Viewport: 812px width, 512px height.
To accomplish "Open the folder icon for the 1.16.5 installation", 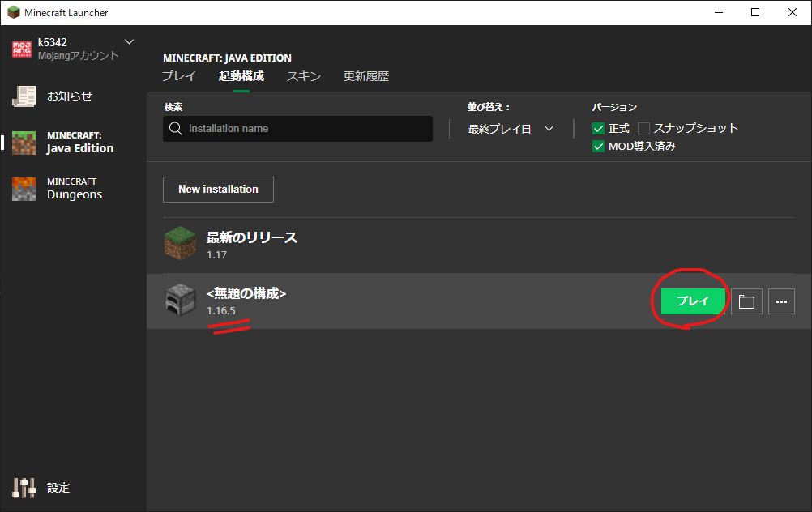I will pos(746,301).
